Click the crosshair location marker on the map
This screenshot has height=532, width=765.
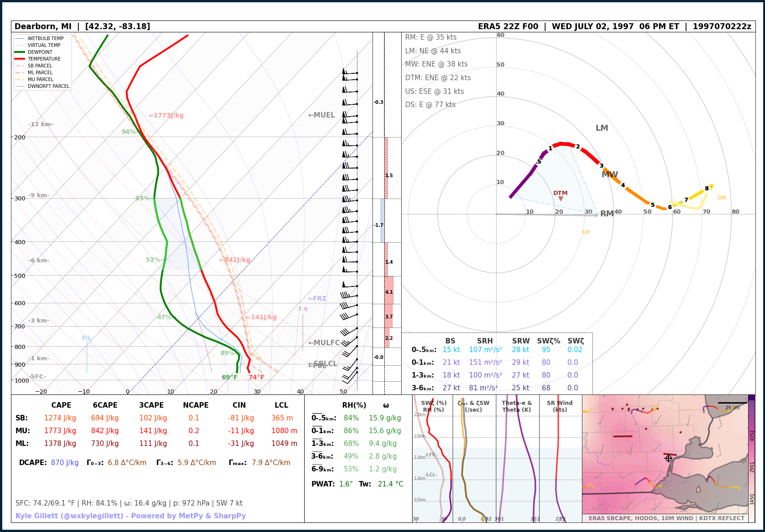(x=668, y=458)
